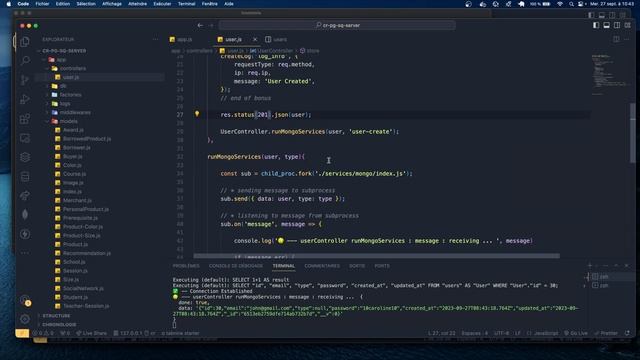640x360 pixels.
Task: Open the Fichier menu
Action: coord(42,4)
